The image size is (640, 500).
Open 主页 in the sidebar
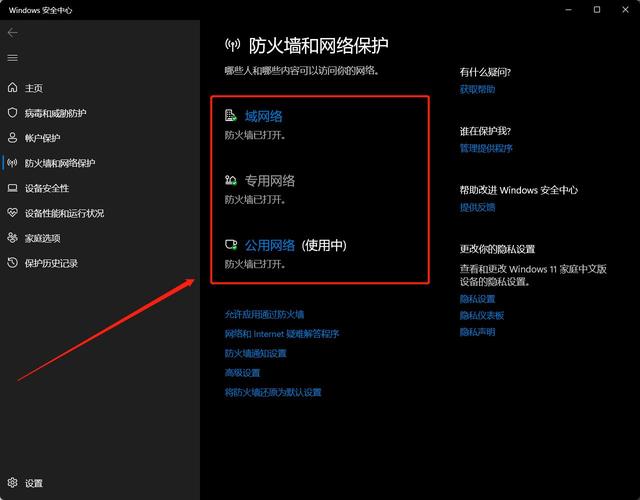33,88
